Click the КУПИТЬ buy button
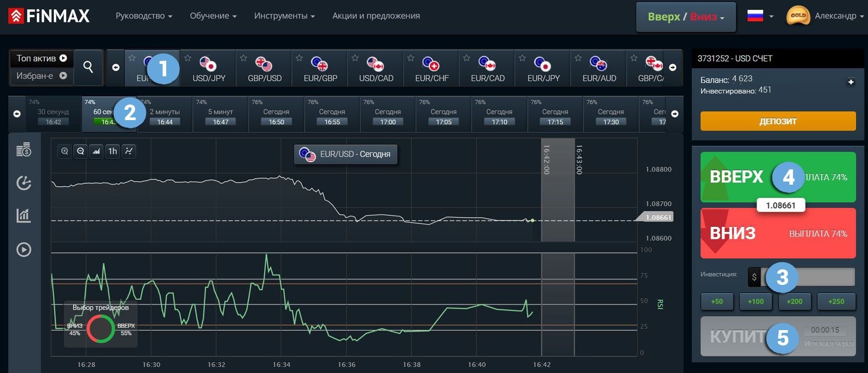Image resolution: width=868 pixels, height=373 pixels. [x=778, y=336]
